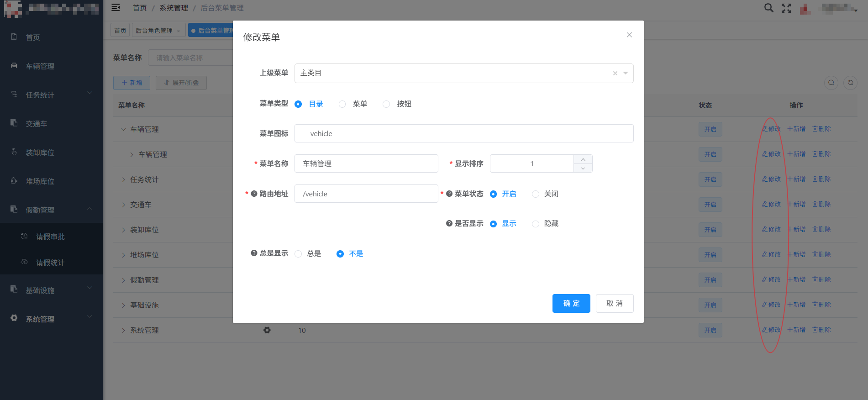Screen dimensions: 868x400
Task: Click the gear icon beside 系统管理 in sidebar
Action: [14, 318]
